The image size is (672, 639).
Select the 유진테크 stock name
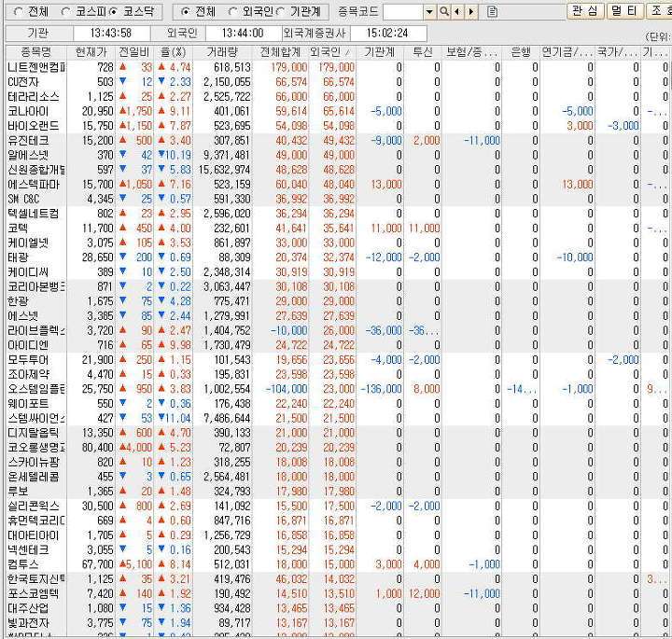pos(28,140)
